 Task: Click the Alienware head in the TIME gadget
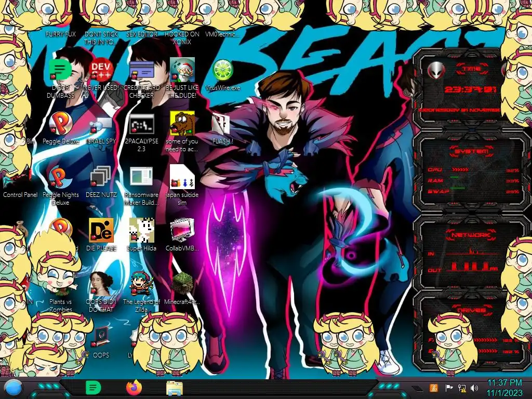click(x=436, y=71)
